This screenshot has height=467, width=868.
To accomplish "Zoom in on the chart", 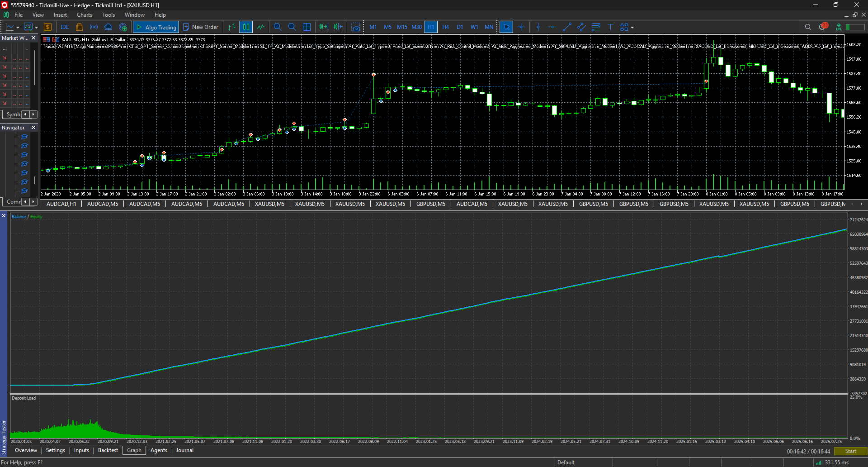I will click(x=278, y=27).
